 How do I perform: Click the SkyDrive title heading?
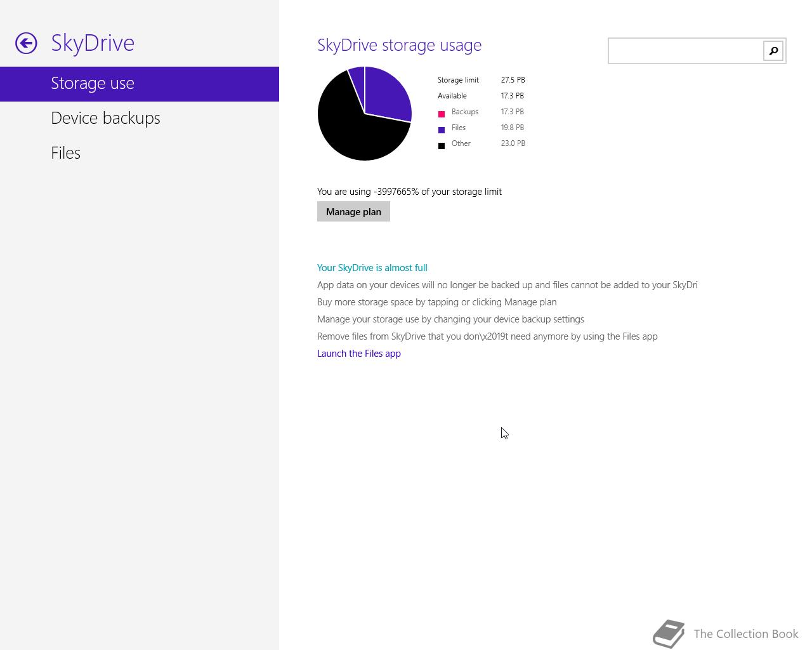(x=93, y=43)
